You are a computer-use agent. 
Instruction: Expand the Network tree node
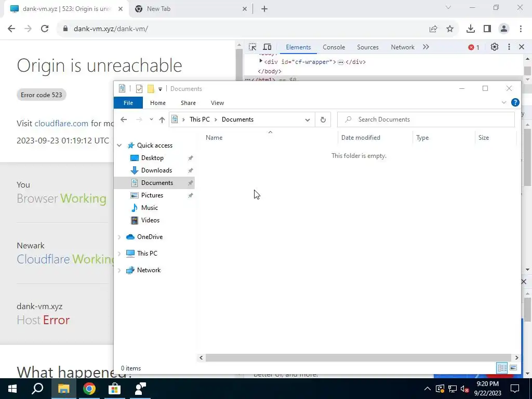point(119,270)
